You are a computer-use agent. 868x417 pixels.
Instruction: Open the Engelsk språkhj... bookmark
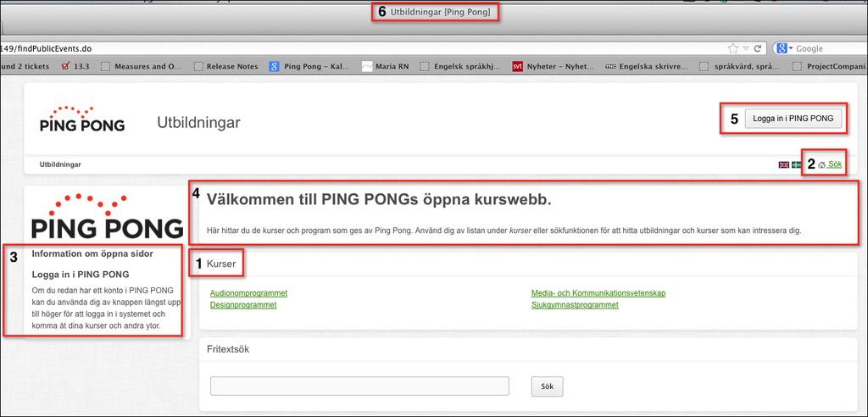(x=460, y=66)
